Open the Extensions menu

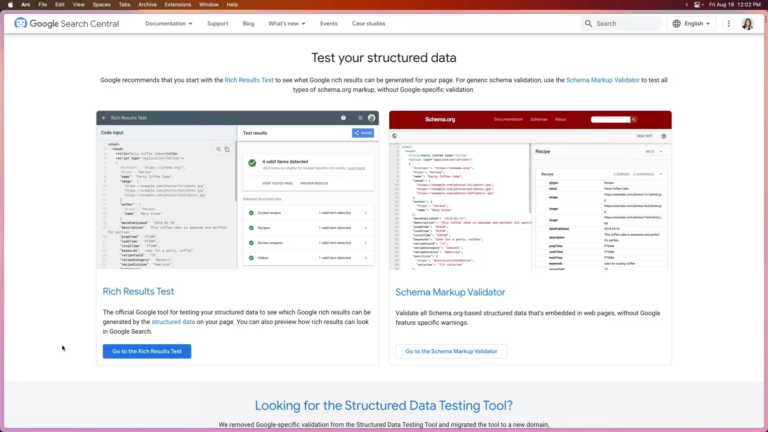[178, 4]
